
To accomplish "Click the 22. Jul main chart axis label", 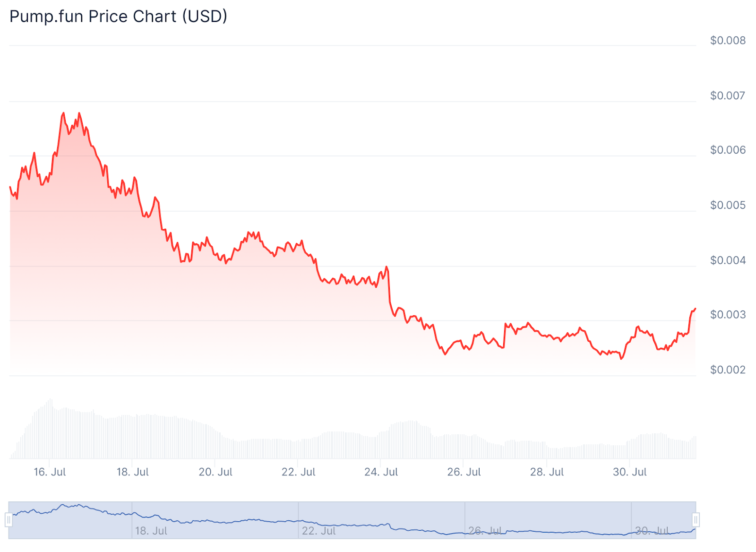I will coord(299,472).
